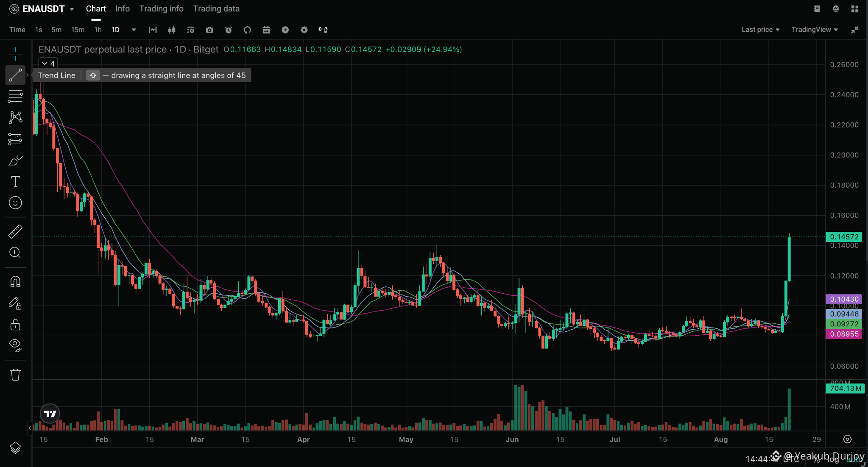Open the Trading data tab
Viewport: 868px width, 467px height.
[216, 9]
